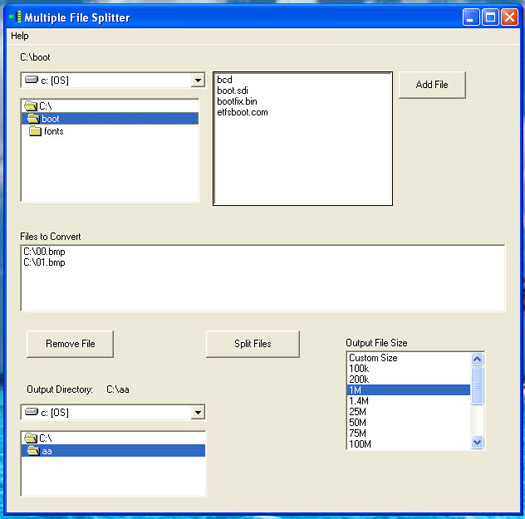Select etfsboot.com in the file list
Screen dimensions: 525x519
(x=242, y=112)
